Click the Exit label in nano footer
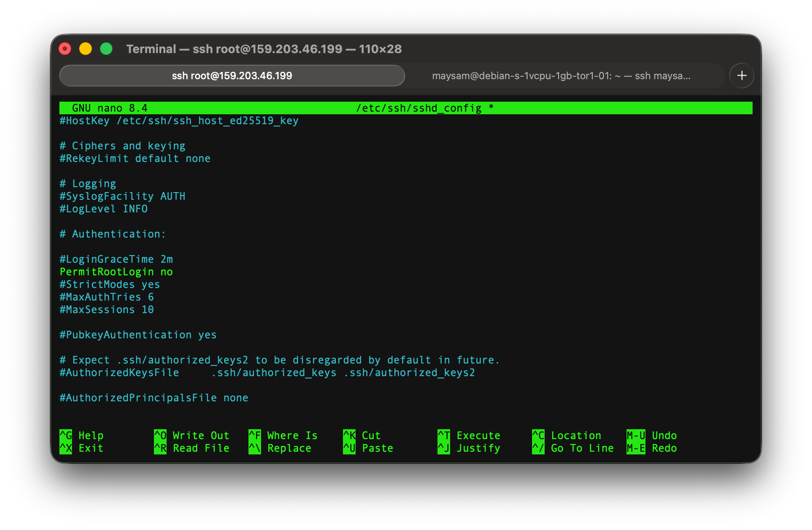The image size is (812, 530). point(91,448)
